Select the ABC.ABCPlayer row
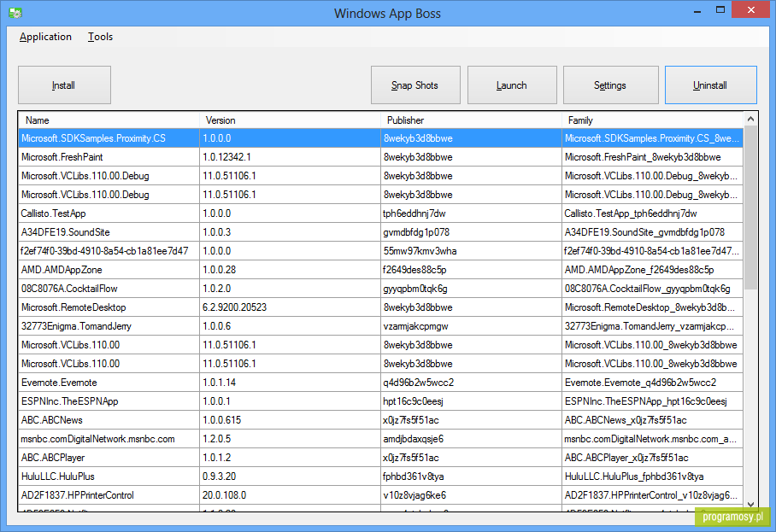Viewport: 776px width, 532px height. coord(380,458)
